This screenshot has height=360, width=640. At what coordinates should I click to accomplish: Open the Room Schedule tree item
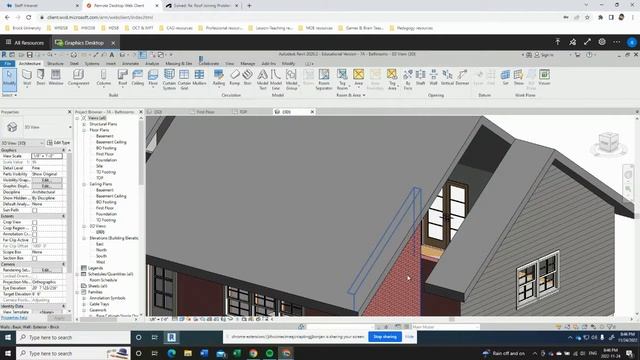pos(103,280)
